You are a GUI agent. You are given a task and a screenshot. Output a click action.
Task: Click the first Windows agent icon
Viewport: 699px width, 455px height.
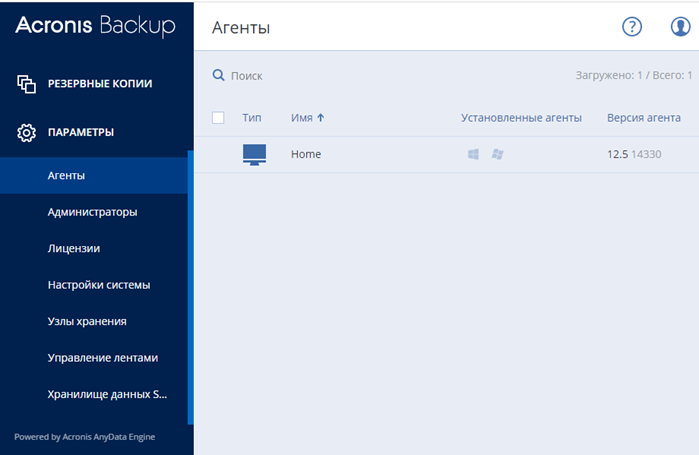tap(473, 155)
